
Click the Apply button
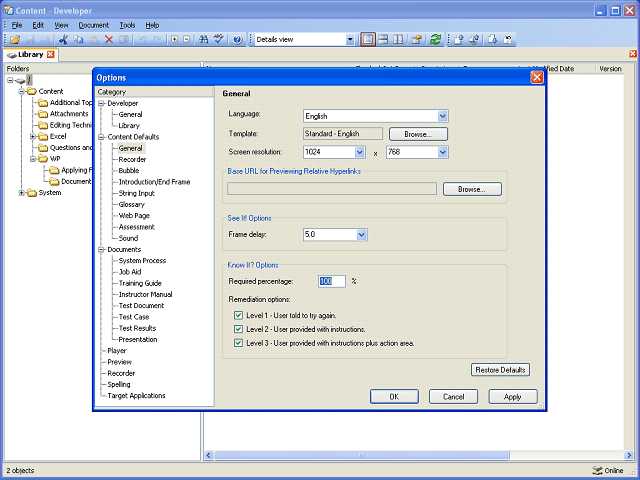coord(513,397)
